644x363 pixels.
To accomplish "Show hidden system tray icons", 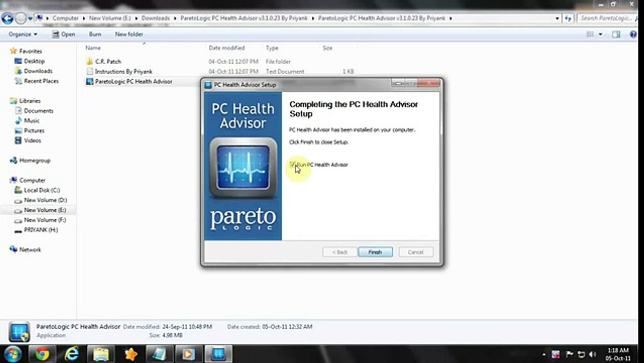I will pos(544,354).
